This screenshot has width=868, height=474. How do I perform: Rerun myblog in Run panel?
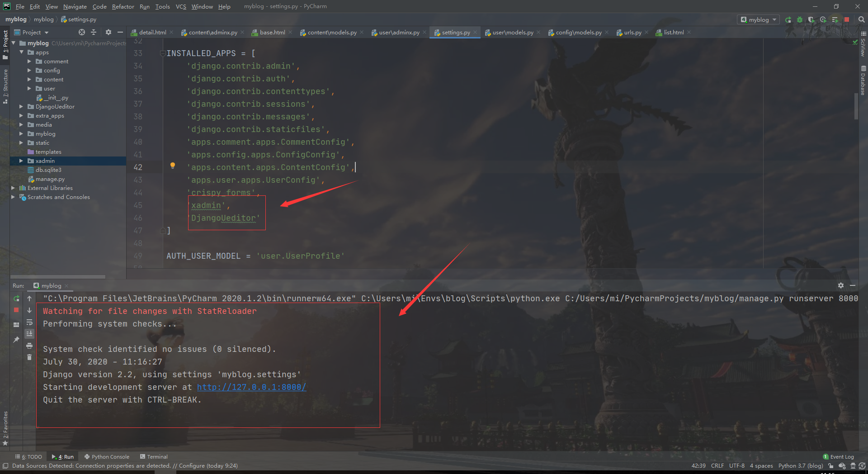click(x=16, y=299)
